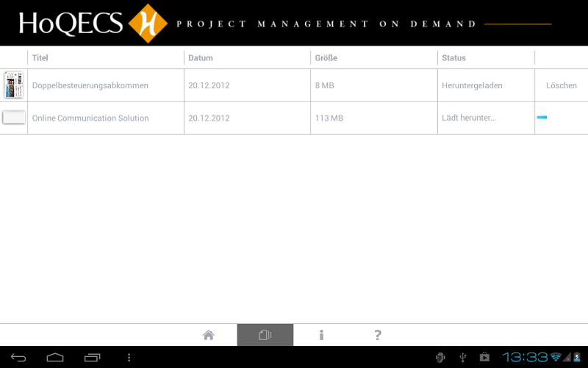588x368 pixels.
Task: Tap the Wi-Fi signal status icon
Action: point(556,357)
